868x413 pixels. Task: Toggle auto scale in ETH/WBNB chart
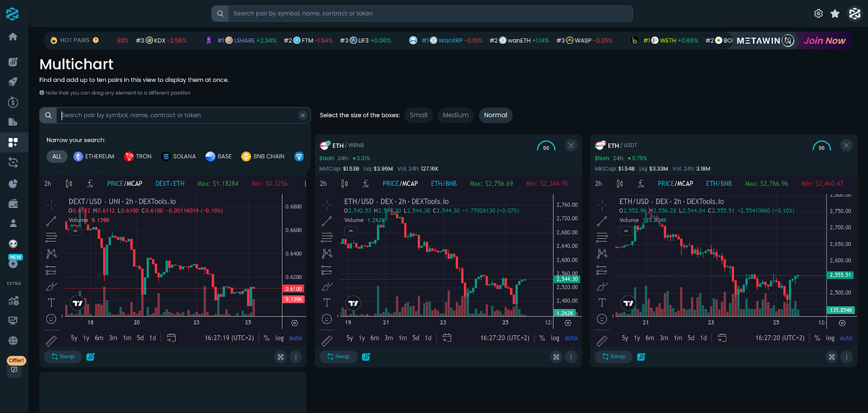(x=571, y=338)
